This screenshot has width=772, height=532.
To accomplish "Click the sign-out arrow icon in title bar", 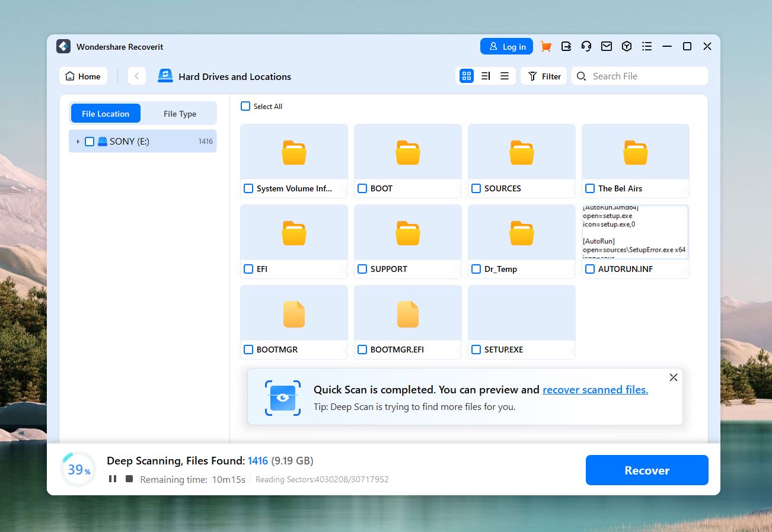I will pyautogui.click(x=566, y=46).
